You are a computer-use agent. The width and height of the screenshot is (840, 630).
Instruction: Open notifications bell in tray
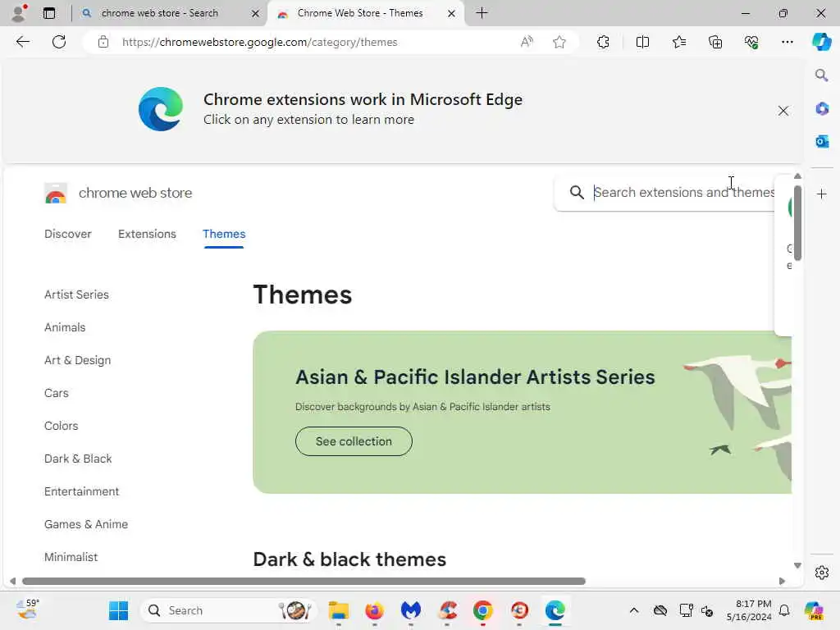pos(784,610)
